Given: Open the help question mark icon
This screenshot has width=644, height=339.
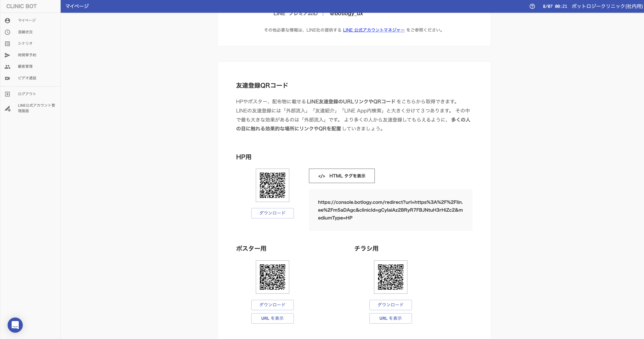Looking at the screenshot, I should coord(532,6).
